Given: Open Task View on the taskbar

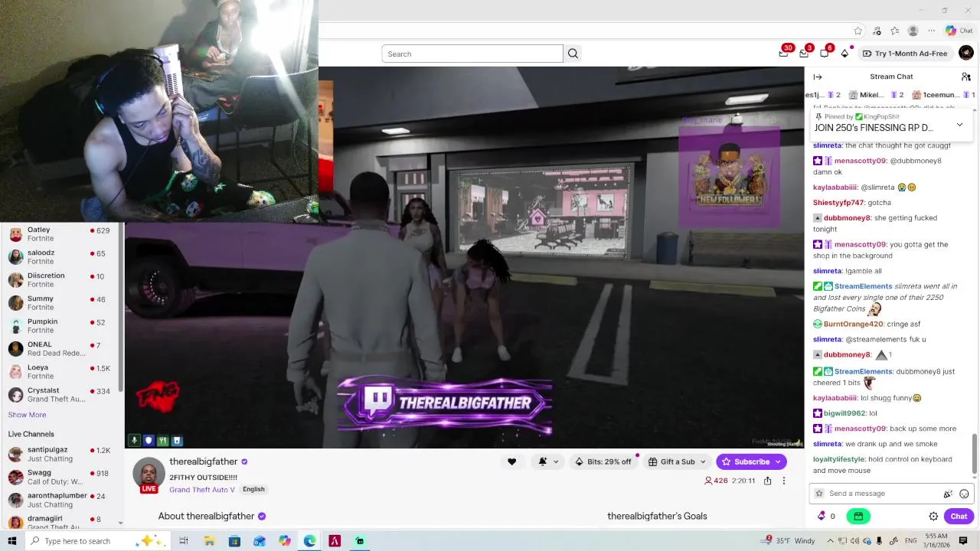Looking at the screenshot, I should tap(184, 541).
